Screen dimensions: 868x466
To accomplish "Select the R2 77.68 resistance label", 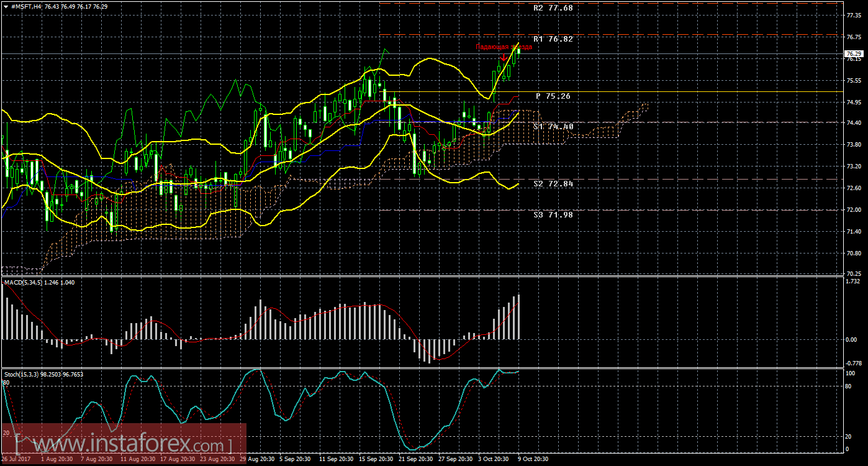I will click(x=553, y=9).
